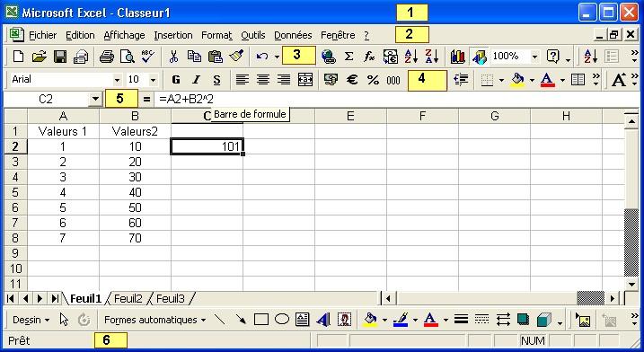This screenshot has height=352, width=644.
Task: Click the AutoSum sigma icon
Action: [x=348, y=57]
